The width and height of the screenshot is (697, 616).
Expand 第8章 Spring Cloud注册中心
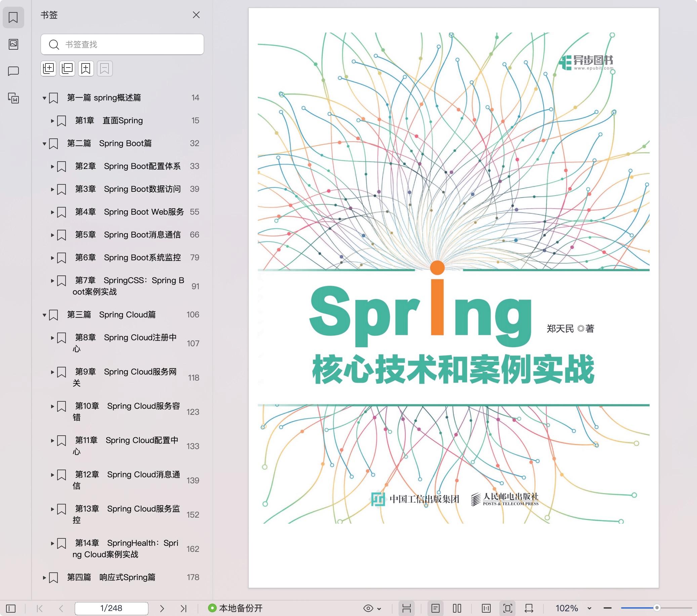(x=52, y=338)
